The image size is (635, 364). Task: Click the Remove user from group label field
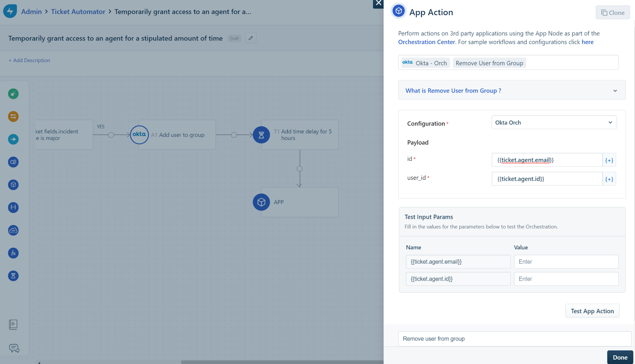pos(514,339)
